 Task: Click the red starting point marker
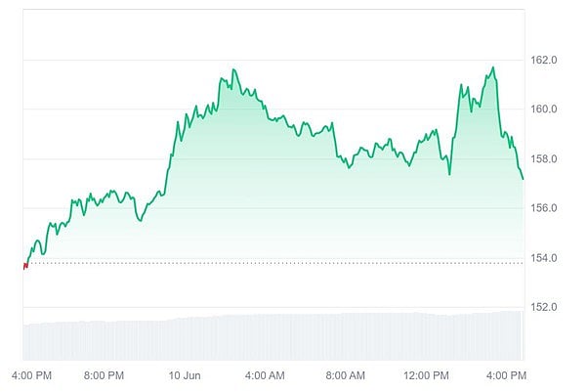pyautogui.click(x=25, y=264)
